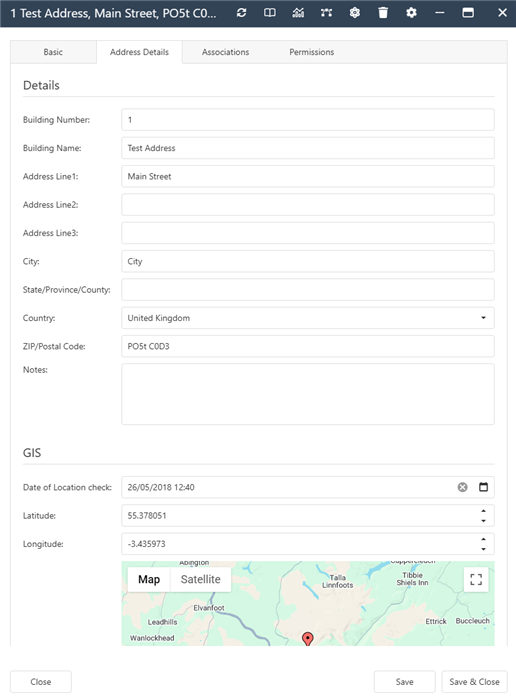Click the ZIP/Postal Code field

click(308, 346)
